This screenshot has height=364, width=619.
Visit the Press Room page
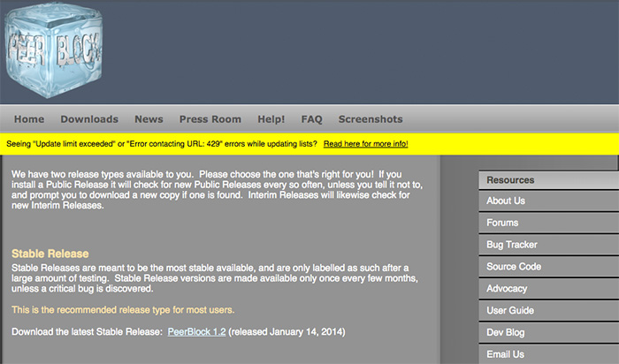[x=210, y=119]
